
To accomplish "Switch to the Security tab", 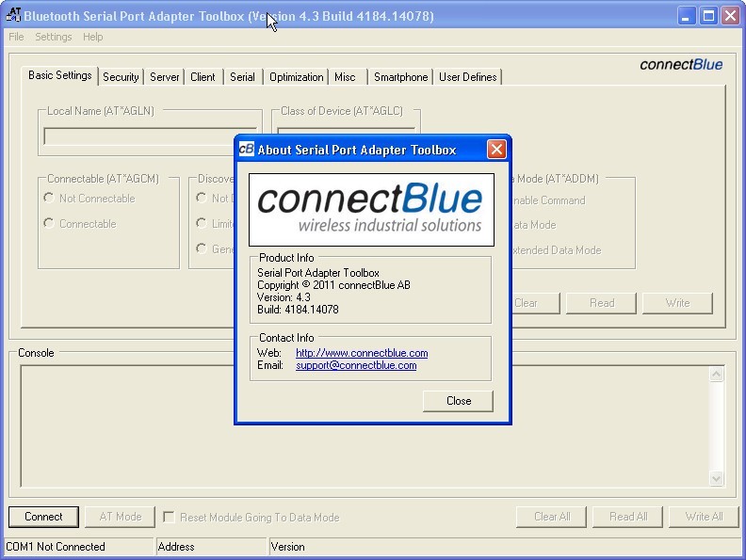I will click(x=121, y=77).
